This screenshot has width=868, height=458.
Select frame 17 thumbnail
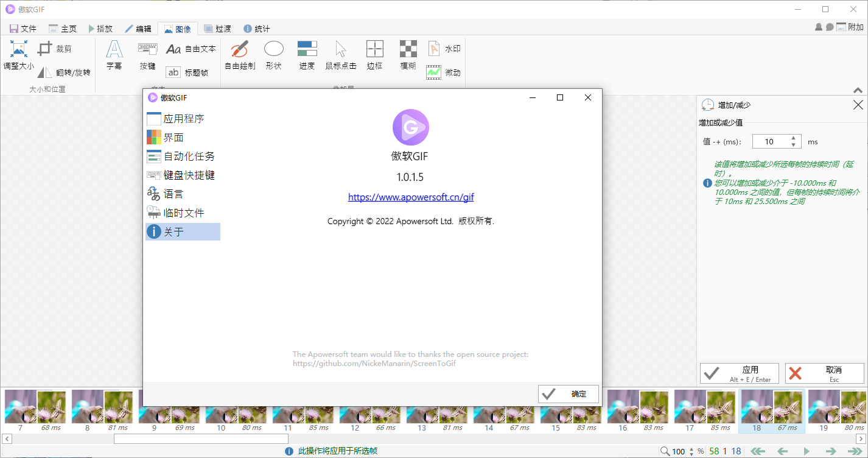click(704, 411)
